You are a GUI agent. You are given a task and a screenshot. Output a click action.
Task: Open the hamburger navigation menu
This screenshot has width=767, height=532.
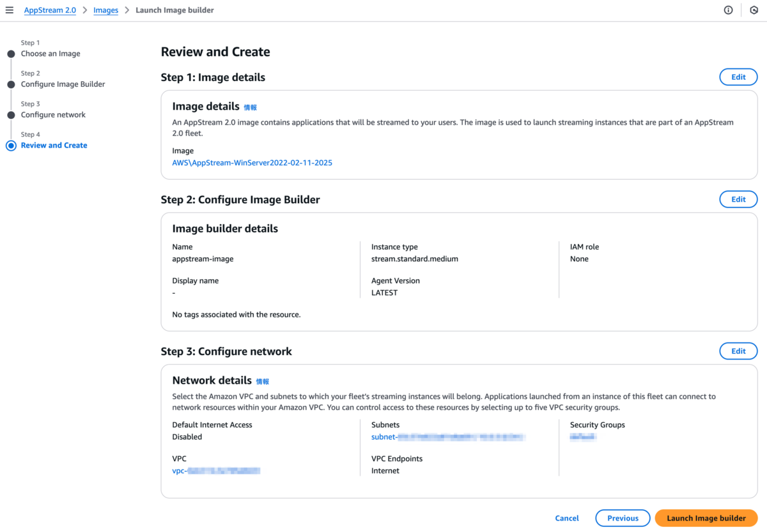pos(9,10)
